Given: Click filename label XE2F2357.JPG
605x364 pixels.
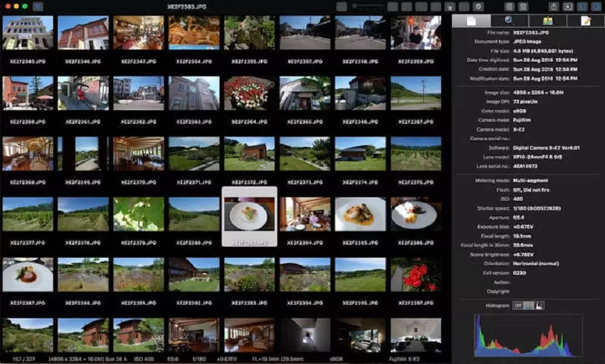Looking at the screenshot, I should click(x=305, y=61).
